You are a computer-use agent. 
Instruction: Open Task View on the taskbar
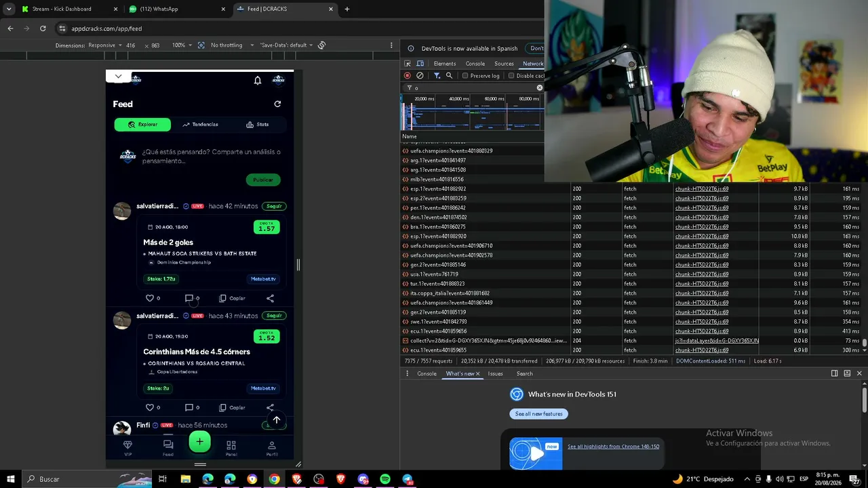(163, 479)
